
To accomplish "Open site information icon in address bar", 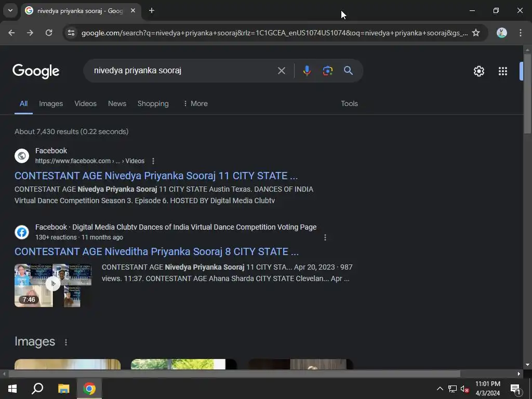I will 71,33.
